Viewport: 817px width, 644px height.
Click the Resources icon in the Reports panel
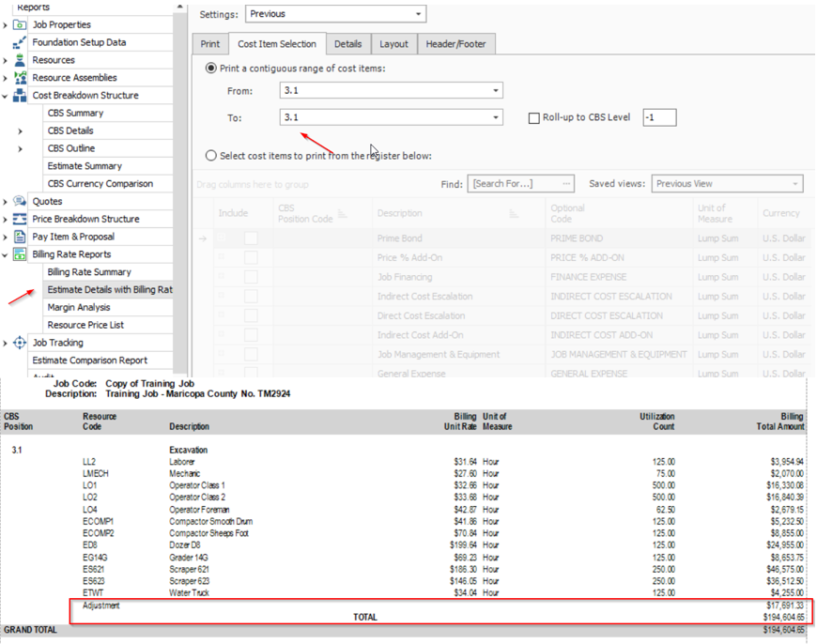coord(20,59)
